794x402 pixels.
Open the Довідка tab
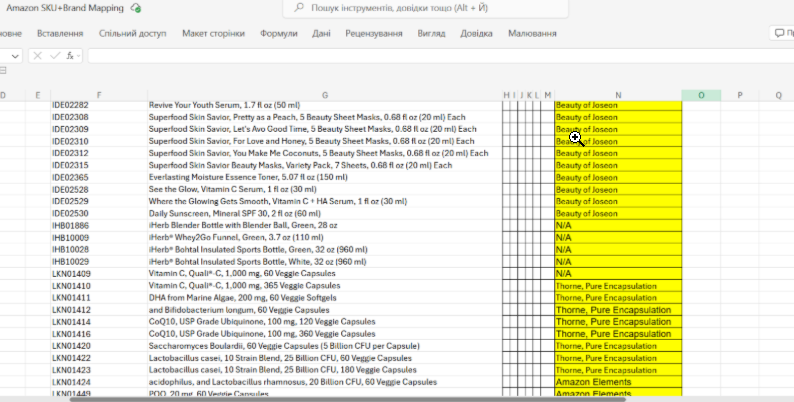(x=476, y=33)
